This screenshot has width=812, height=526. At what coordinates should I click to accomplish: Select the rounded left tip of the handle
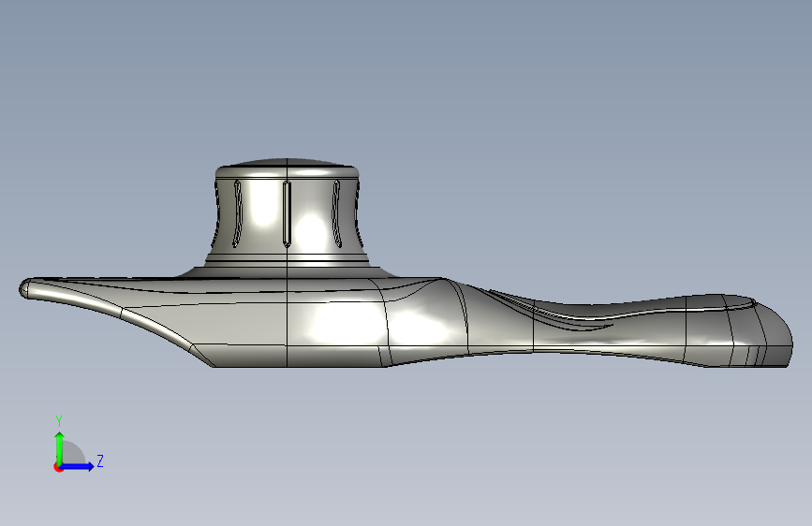click(25, 288)
